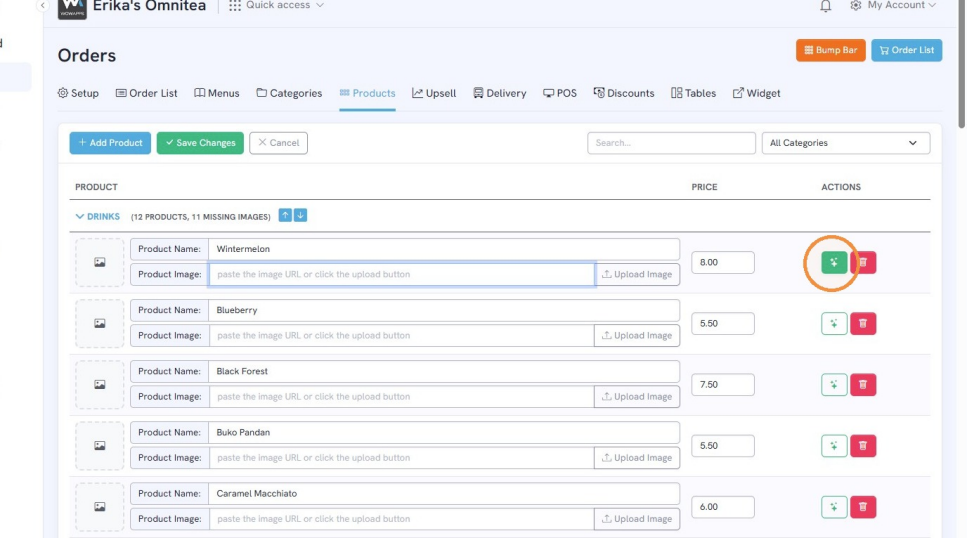Open Order List orange-side blue button
Image resolution: width=967 pixels, height=538 pixels.
click(x=906, y=50)
